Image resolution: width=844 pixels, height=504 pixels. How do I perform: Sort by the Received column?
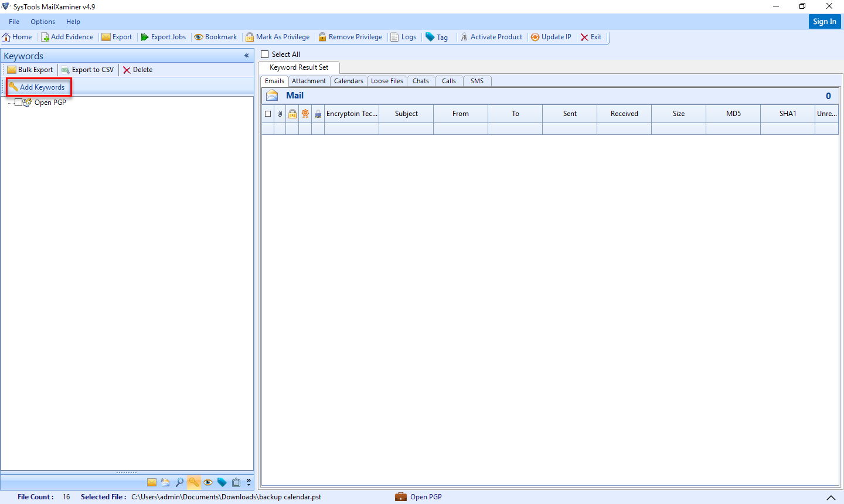tap(624, 114)
